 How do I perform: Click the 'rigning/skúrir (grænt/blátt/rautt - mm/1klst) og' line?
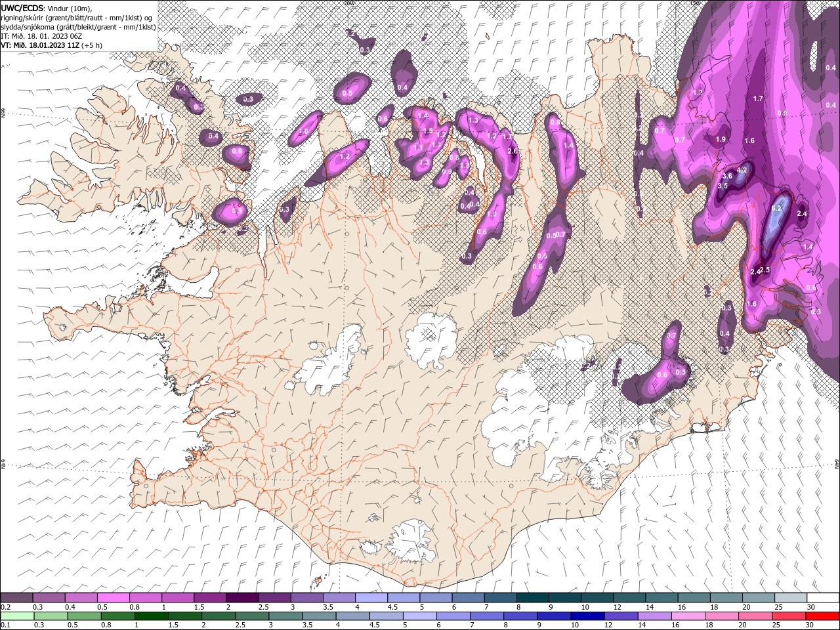[77, 18]
